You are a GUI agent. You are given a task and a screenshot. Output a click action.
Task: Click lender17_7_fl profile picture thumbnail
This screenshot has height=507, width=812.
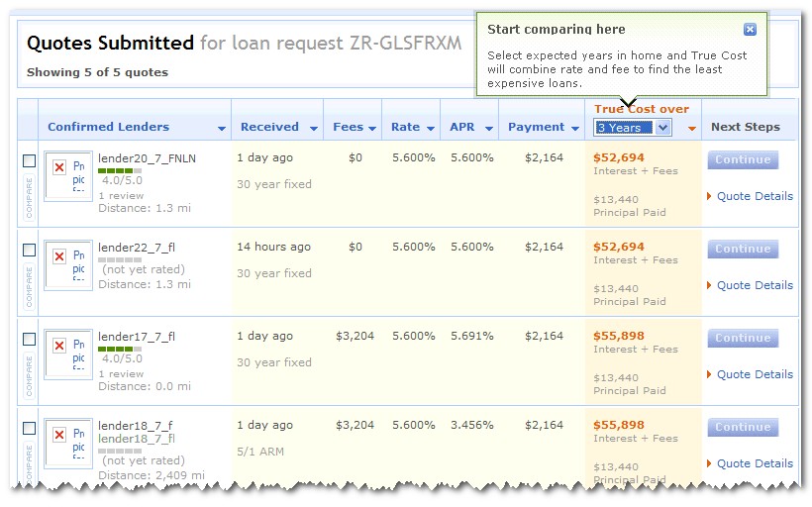[68, 355]
